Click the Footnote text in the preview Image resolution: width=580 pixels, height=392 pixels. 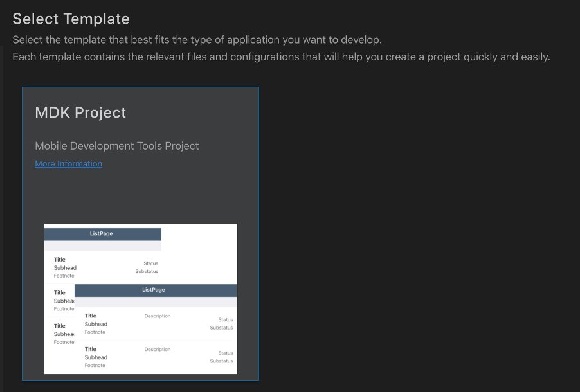pyautogui.click(x=64, y=276)
